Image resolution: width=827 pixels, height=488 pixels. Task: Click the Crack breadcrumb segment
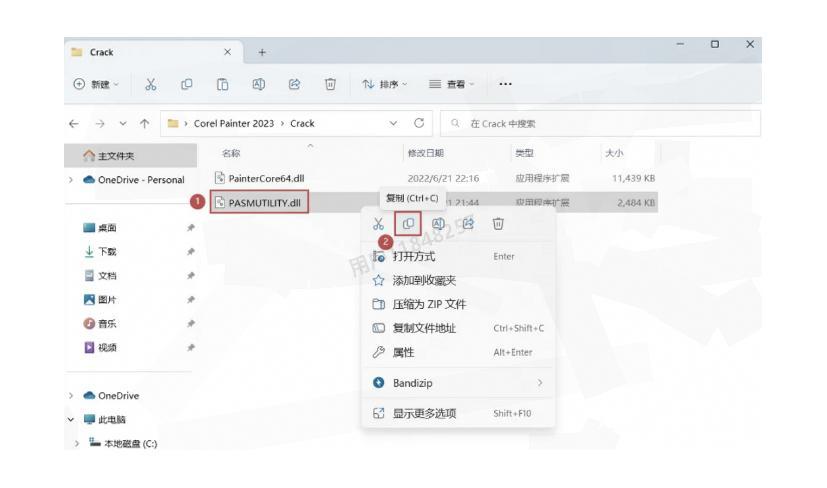[302, 123]
